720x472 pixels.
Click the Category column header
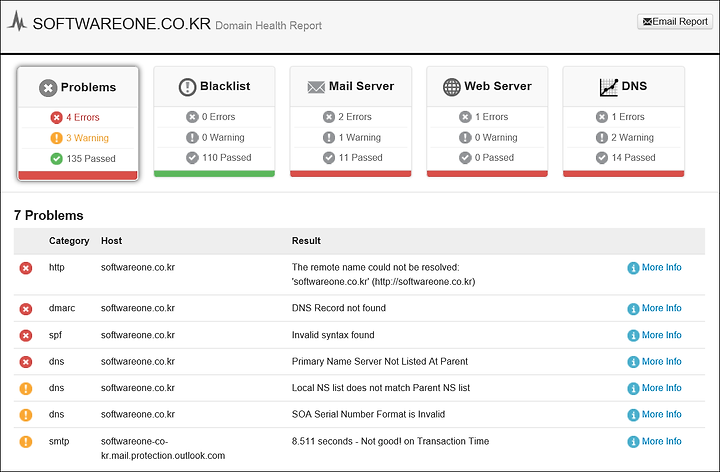[x=69, y=241]
